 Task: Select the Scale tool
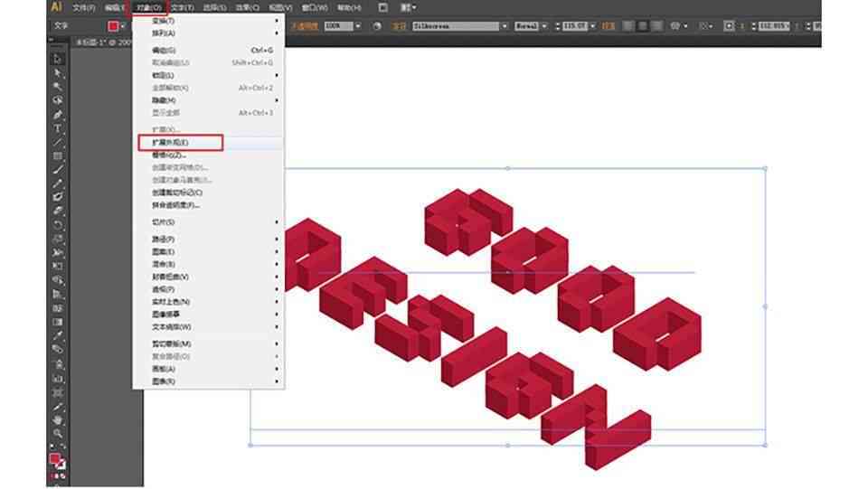pos(58,239)
